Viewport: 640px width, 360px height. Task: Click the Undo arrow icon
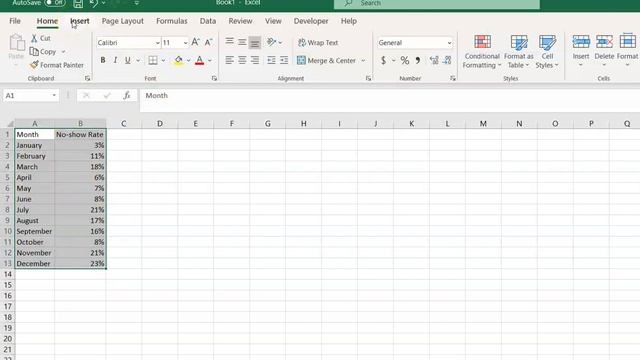93,4
